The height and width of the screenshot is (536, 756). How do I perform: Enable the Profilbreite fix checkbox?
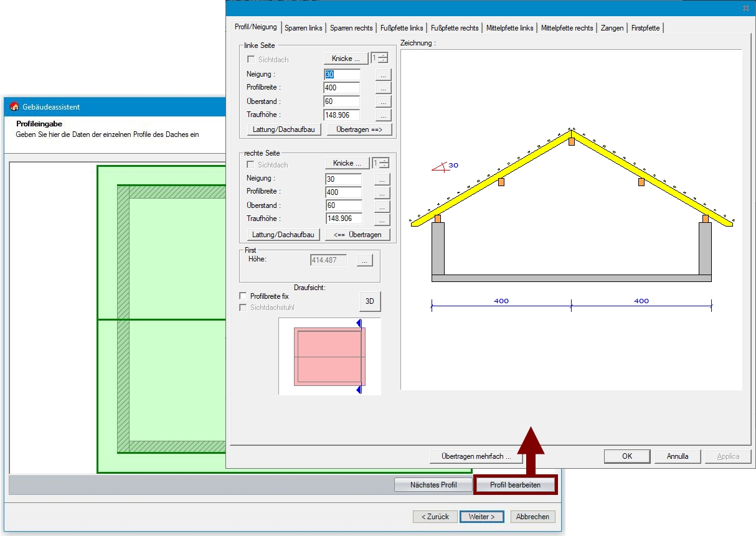click(x=243, y=296)
